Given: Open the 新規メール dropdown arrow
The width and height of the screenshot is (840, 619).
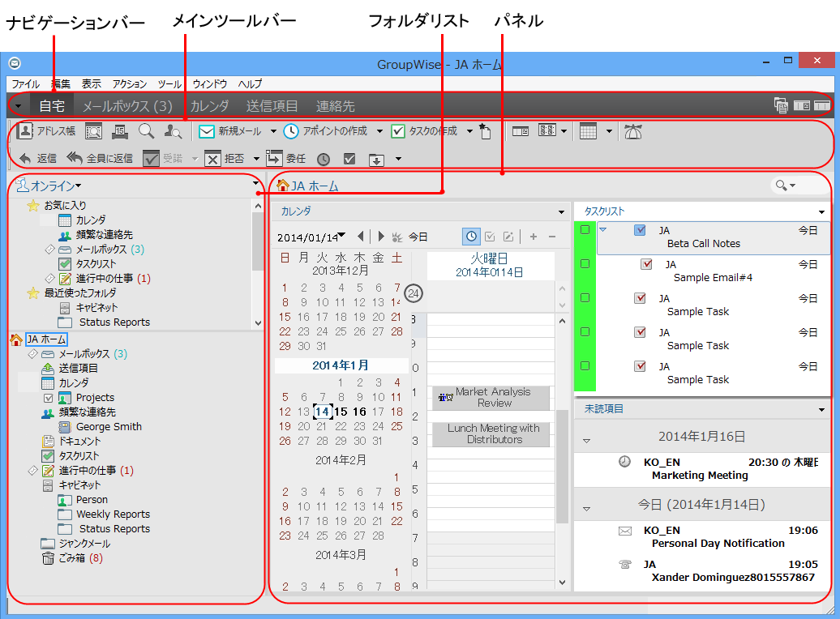Looking at the screenshot, I should 273,131.
